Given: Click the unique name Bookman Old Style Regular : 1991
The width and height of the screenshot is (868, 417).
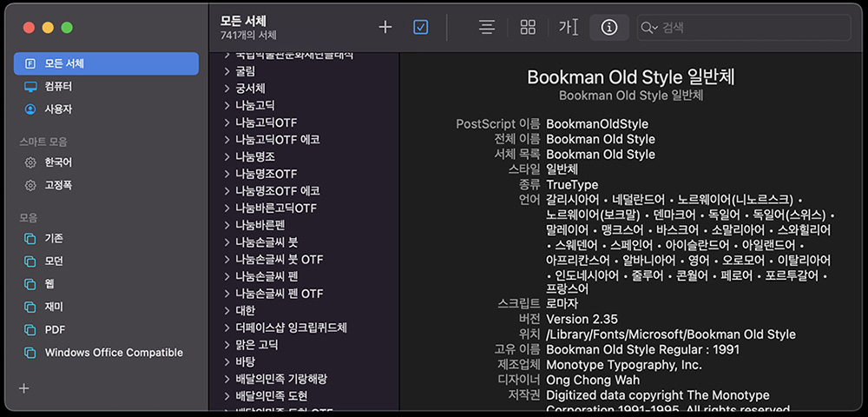Looking at the screenshot, I should pos(642,349).
